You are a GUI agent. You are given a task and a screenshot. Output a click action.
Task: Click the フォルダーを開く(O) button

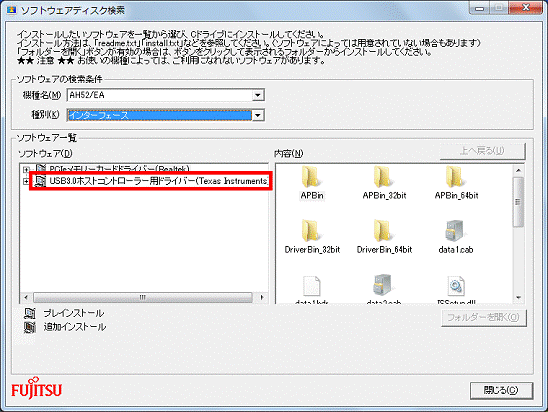483,318
